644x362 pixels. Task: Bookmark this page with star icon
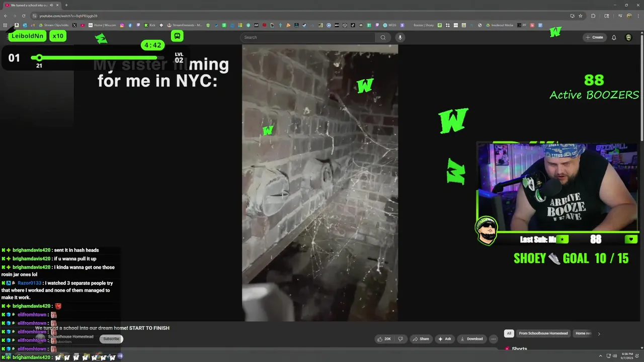[x=580, y=16]
